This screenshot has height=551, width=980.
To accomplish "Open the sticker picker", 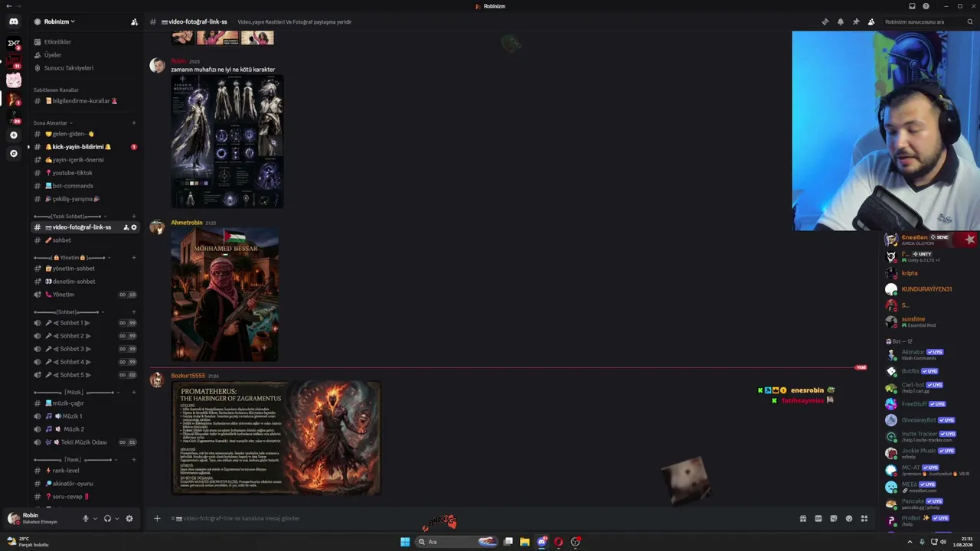I will point(834,518).
